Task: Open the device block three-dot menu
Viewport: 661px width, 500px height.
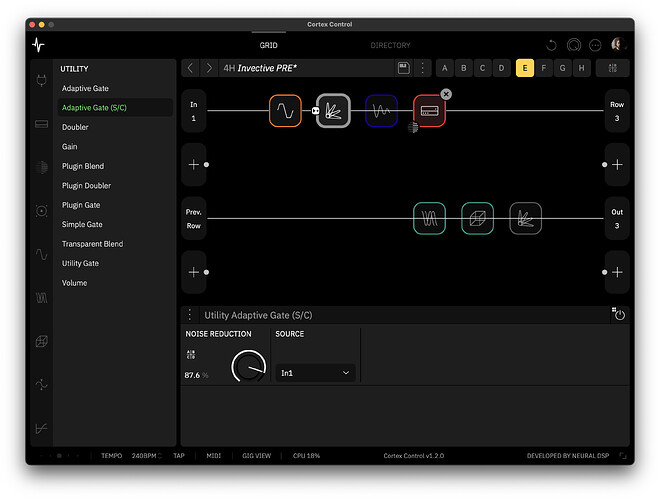Action: click(190, 315)
